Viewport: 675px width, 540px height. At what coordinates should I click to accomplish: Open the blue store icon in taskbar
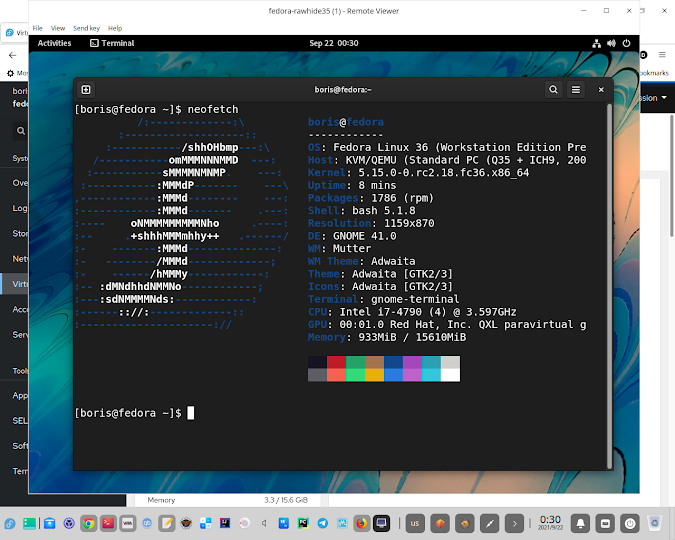[50, 524]
